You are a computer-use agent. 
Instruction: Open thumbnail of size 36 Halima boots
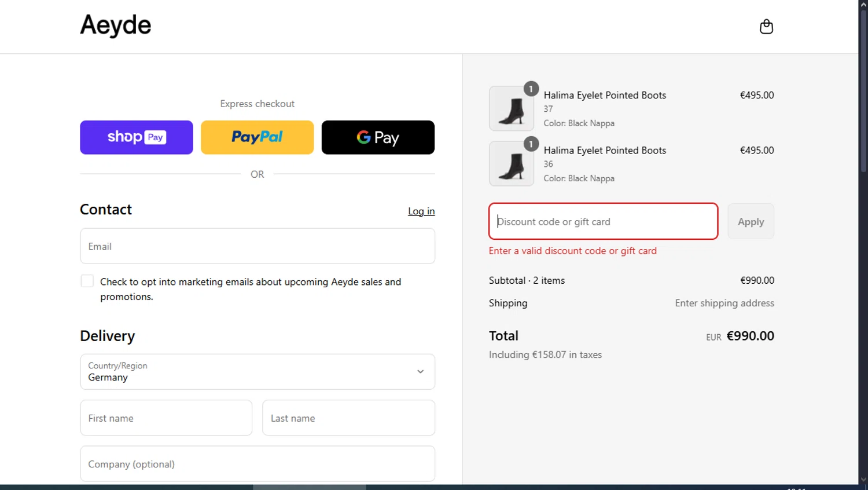tap(512, 163)
